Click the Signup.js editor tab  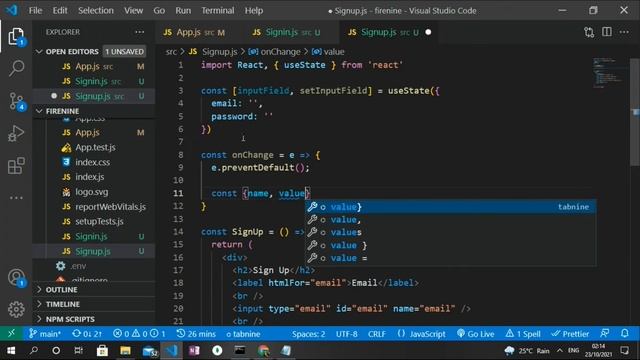388,32
